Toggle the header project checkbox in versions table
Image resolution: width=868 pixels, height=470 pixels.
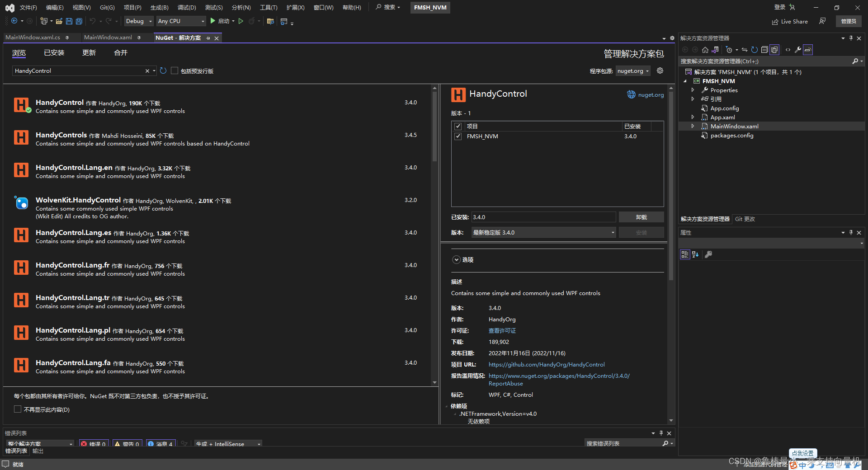click(458, 126)
